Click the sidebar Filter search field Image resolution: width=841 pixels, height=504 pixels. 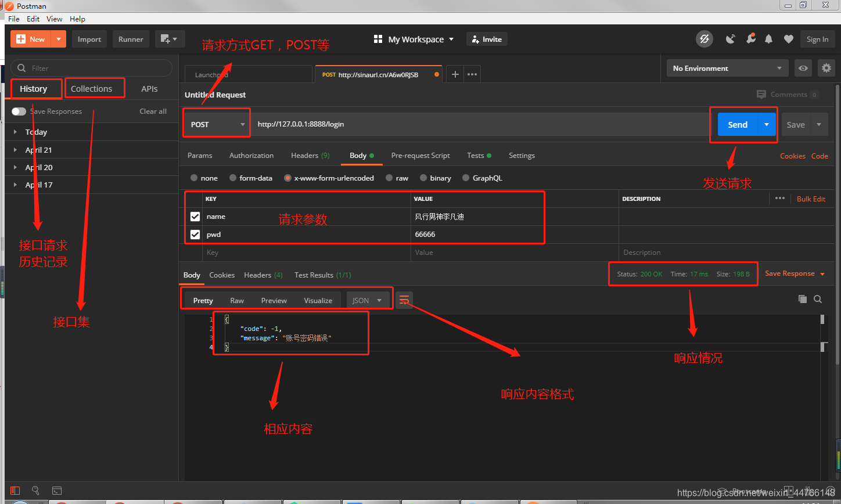(x=92, y=68)
